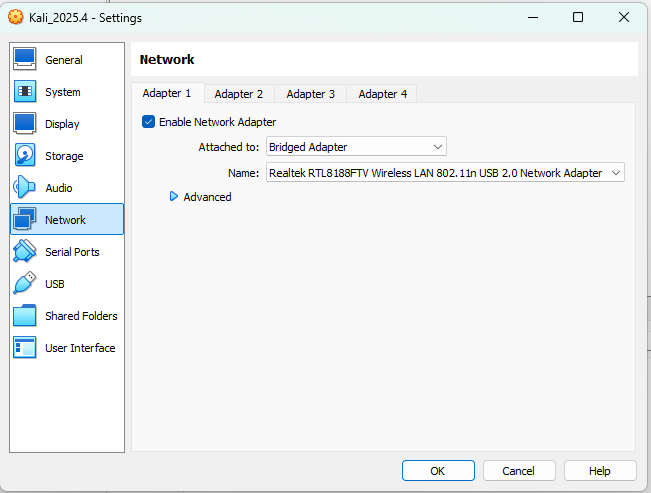Screen dimensions: 651x493
Task: Open the USB settings icon
Action: [25, 284]
